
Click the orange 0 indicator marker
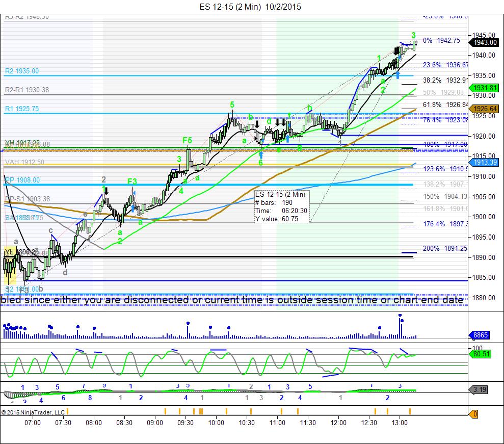[474, 414]
